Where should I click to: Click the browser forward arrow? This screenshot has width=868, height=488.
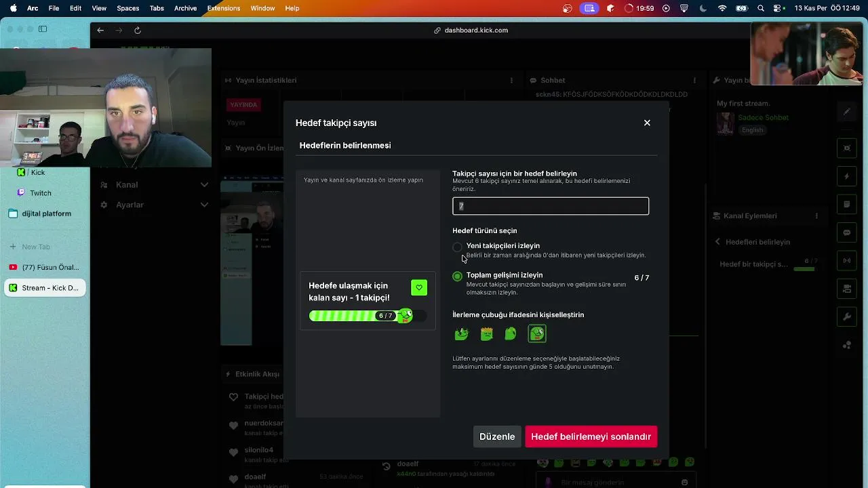[119, 30]
